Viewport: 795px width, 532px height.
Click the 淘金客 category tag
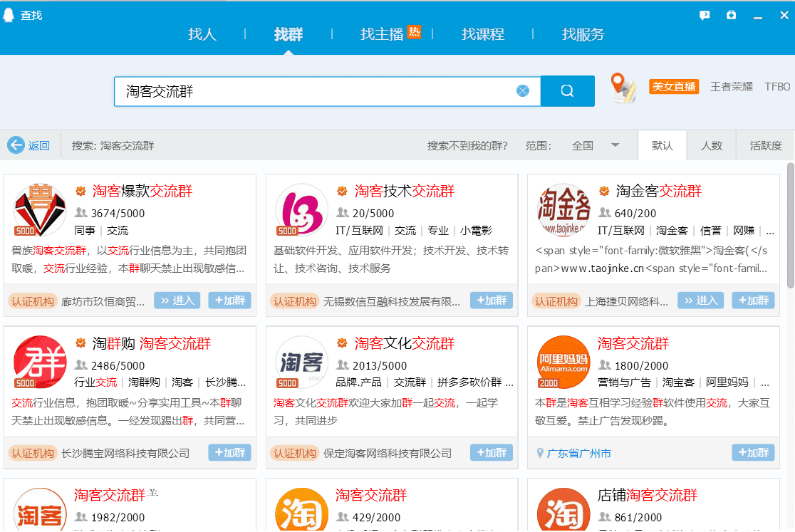672,231
